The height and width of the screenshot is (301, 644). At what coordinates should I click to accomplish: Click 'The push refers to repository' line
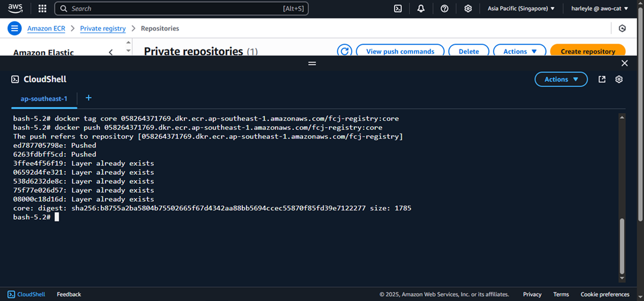(208, 136)
